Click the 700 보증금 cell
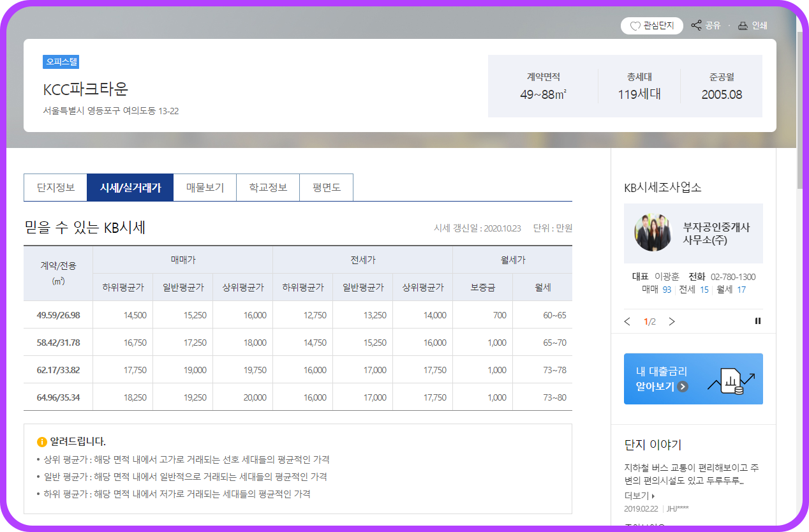Viewport: 809px width, 532px height. click(483, 315)
